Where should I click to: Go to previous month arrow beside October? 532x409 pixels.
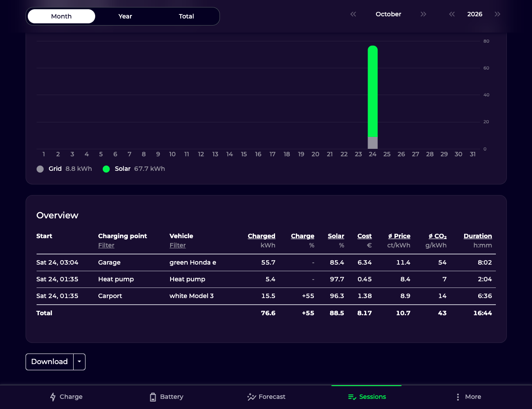[353, 14]
